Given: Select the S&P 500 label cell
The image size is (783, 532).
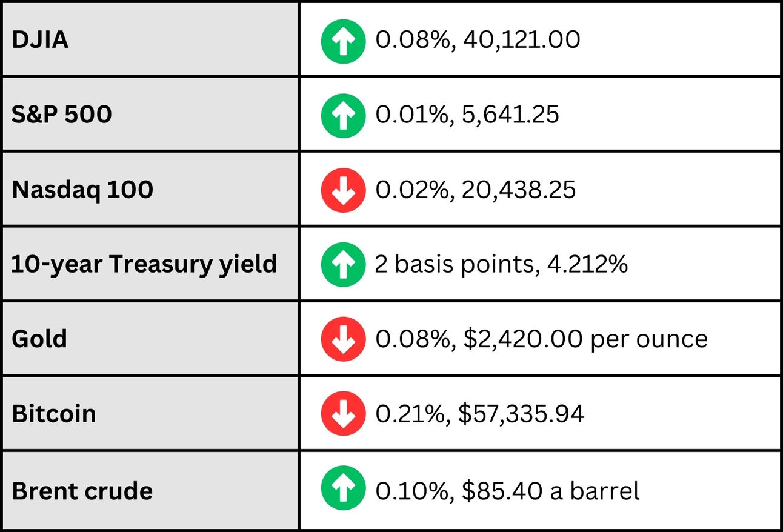Looking at the screenshot, I should 150,114.
